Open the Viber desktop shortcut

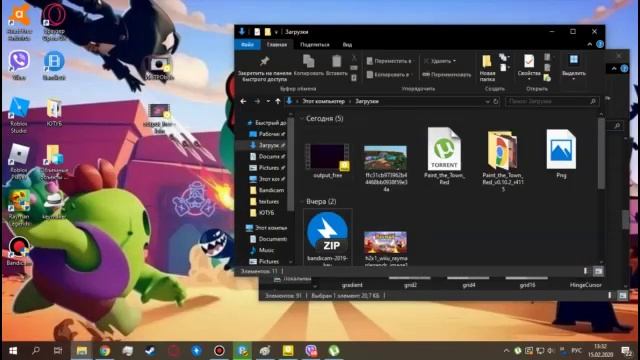pos(19,64)
